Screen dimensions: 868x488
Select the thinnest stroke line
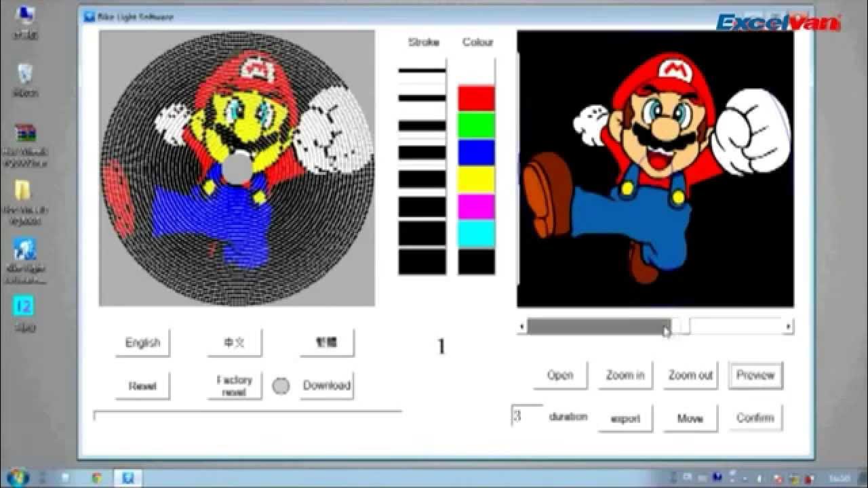point(422,70)
